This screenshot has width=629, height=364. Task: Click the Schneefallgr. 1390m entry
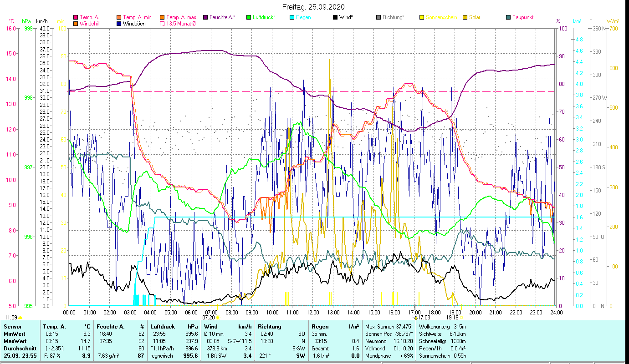pos(442,341)
